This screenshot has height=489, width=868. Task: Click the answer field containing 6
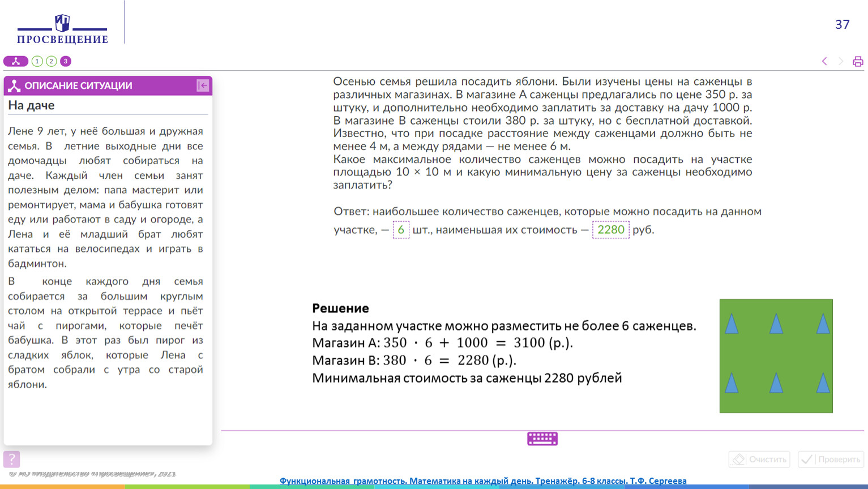coord(401,230)
